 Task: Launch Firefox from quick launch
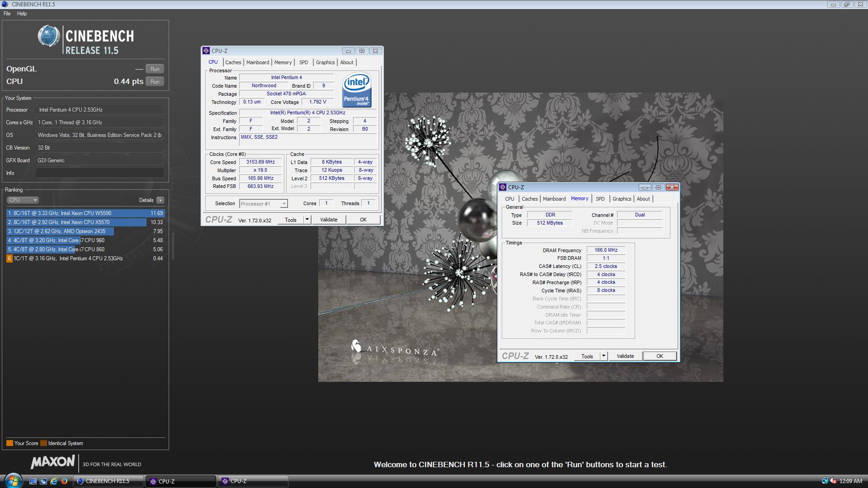coord(64,481)
